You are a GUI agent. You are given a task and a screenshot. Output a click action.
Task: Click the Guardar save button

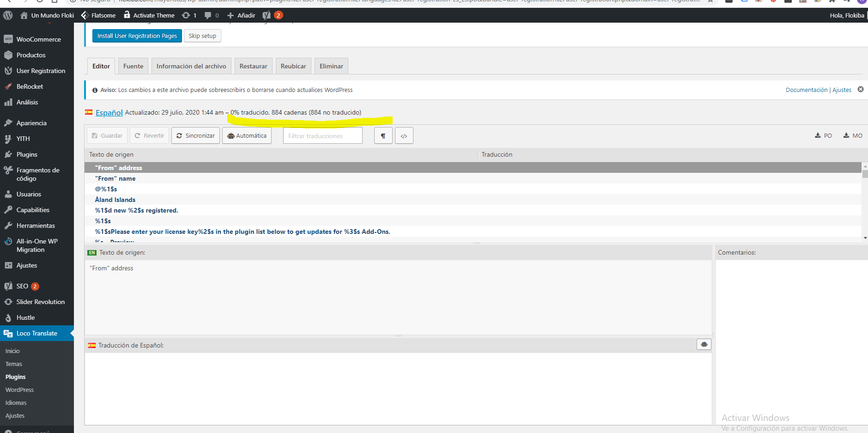(x=107, y=135)
